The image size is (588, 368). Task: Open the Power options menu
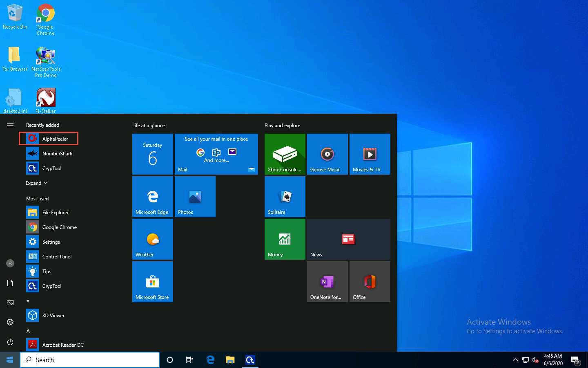[10, 342]
